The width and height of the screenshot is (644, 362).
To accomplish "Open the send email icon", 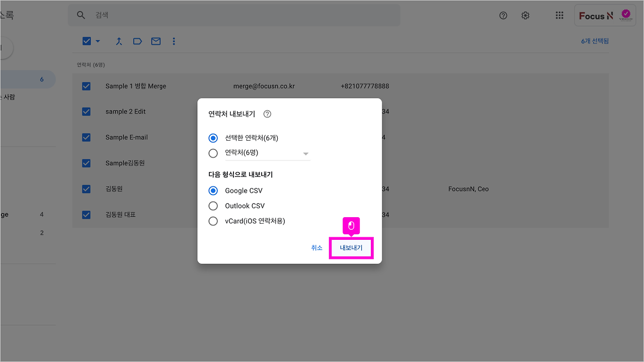I will [155, 41].
